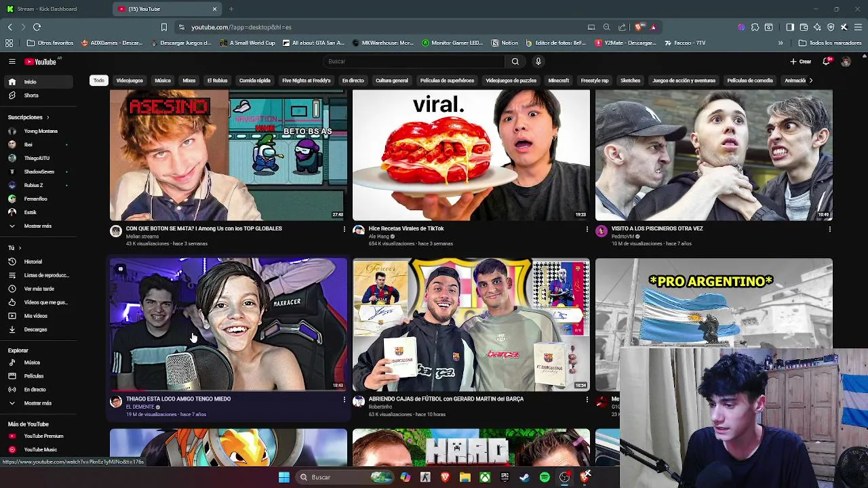This screenshot has height=488, width=868.
Task: Click the Brave Shields lion icon
Action: 639,27
